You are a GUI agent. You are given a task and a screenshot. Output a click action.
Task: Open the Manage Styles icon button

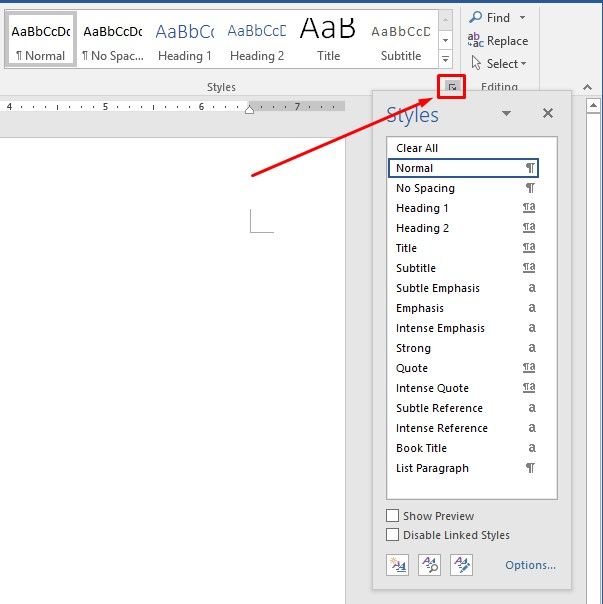pyautogui.click(x=461, y=565)
